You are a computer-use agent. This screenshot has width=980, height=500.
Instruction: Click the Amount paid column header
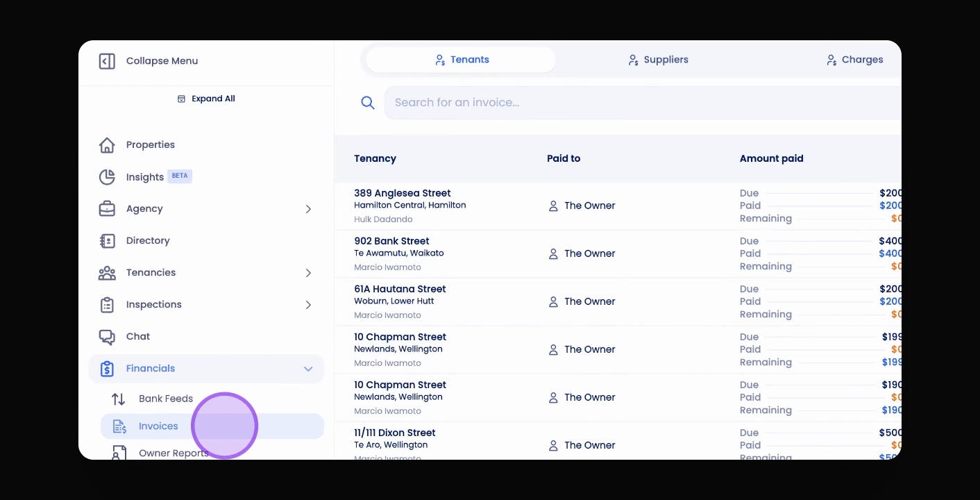[772, 158]
